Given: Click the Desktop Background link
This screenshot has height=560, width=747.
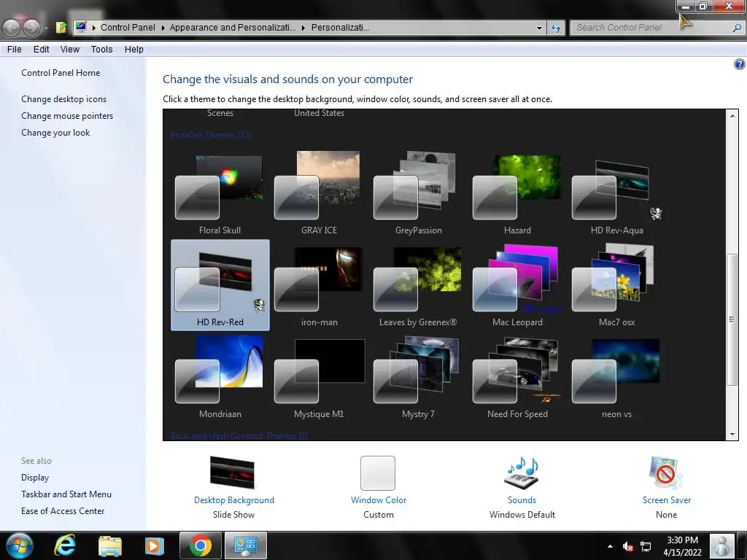Looking at the screenshot, I should (234, 500).
